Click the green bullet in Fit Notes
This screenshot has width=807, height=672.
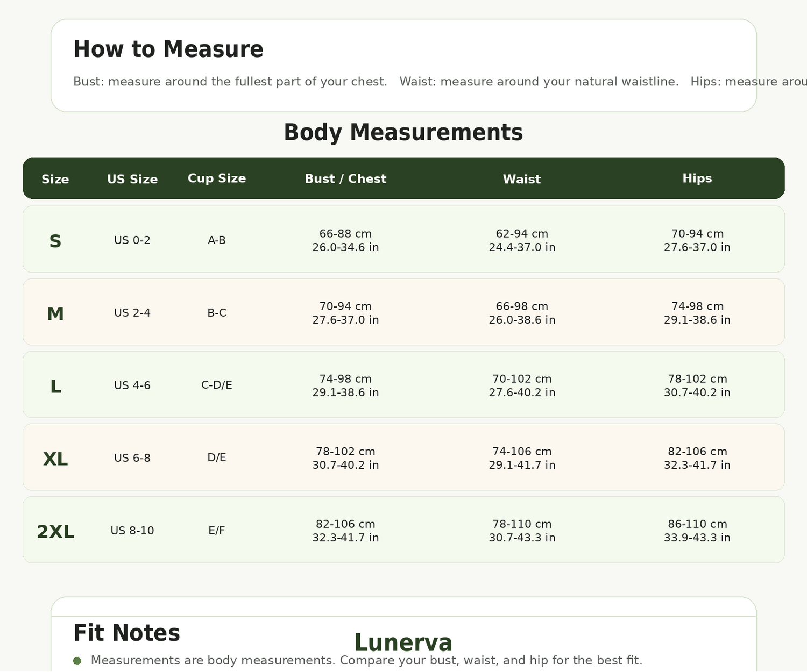(x=77, y=661)
